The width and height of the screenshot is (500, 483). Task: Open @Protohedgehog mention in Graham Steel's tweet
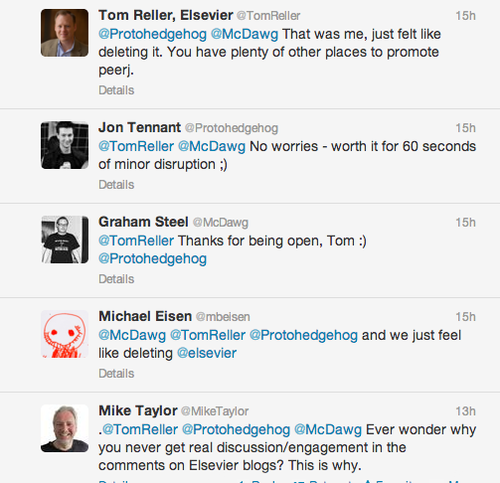tap(153, 259)
